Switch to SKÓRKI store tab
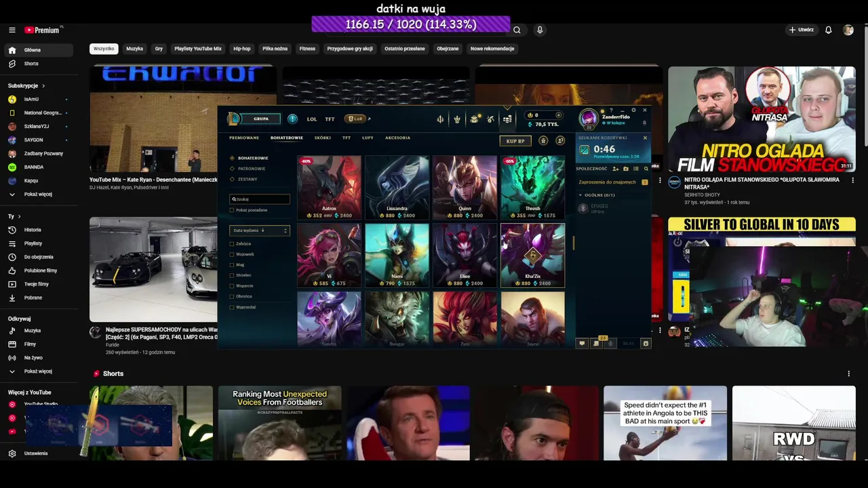The image size is (868, 488). (323, 138)
